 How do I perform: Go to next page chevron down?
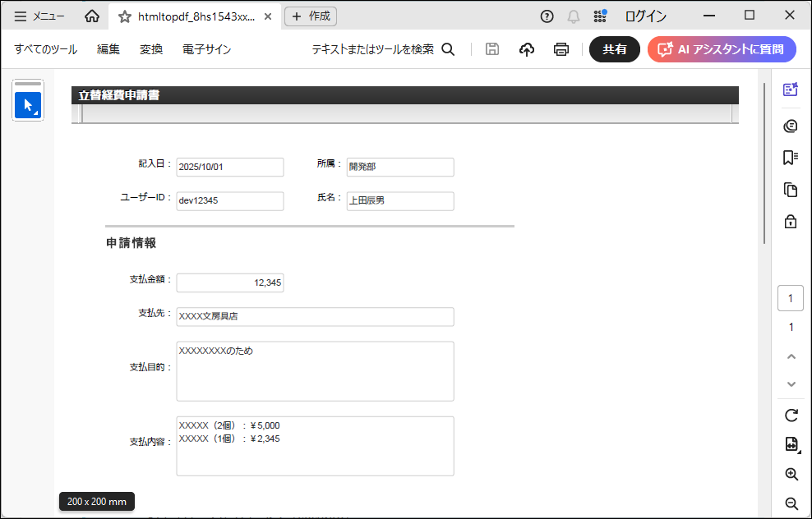pos(791,384)
